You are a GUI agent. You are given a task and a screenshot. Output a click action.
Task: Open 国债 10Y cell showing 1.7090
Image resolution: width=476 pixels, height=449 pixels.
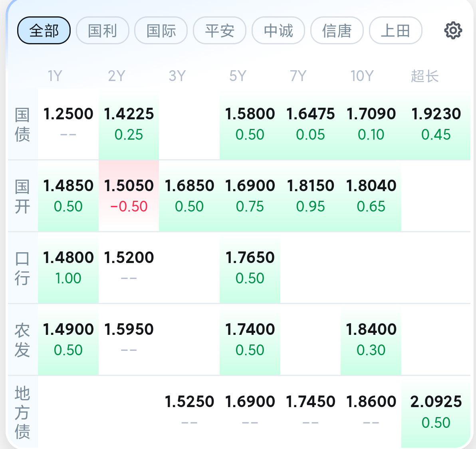coord(371,124)
